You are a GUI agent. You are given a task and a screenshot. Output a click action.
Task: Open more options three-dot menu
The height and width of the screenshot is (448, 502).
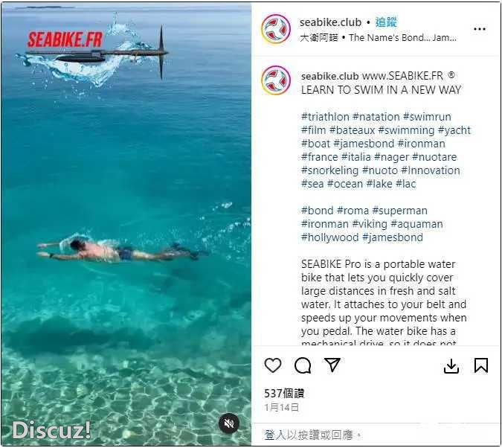479,29
